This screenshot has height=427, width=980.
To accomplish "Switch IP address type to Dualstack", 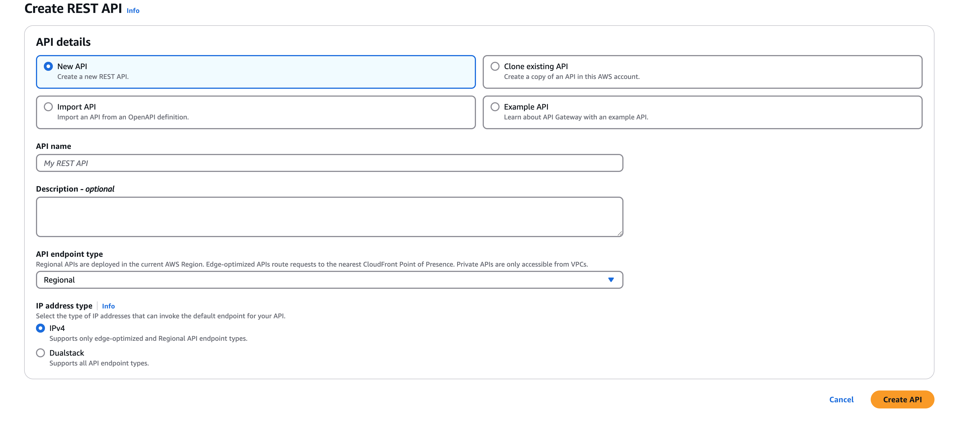I will point(40,353).
